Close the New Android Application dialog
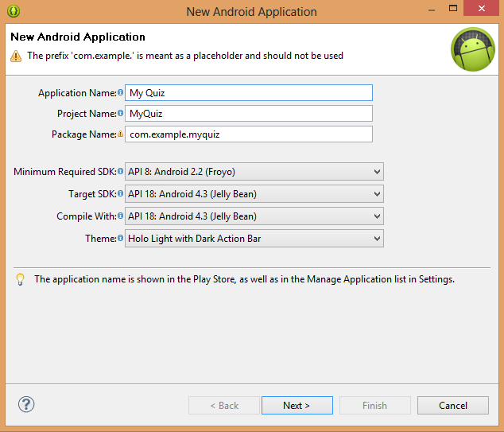The height and width of the screenshot is (432, 504). [x=481, y=9]
